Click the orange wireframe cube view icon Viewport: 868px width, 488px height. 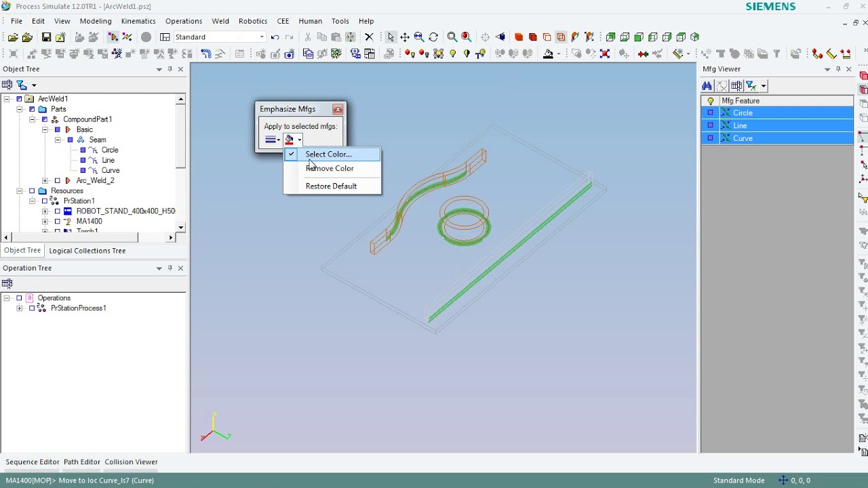point(561,37)
